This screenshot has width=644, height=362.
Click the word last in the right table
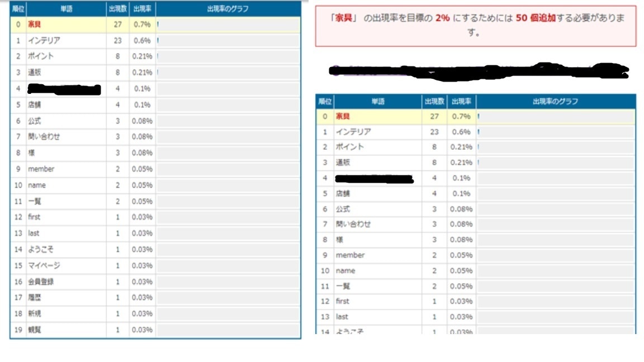pos(342,317)
